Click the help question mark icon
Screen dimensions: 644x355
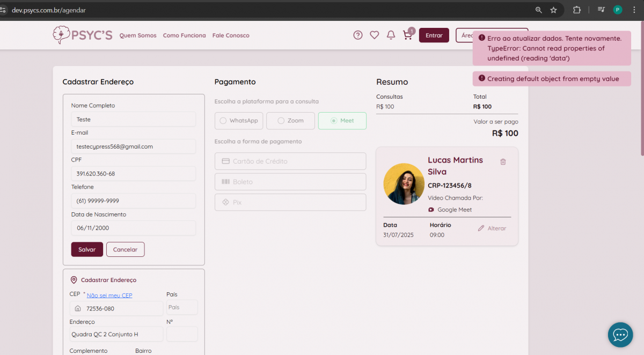click(358, 35)
